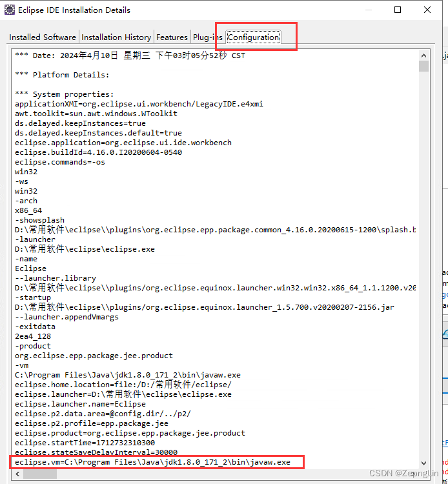
Task: Open the Features tab
Action: coord(172,37)
